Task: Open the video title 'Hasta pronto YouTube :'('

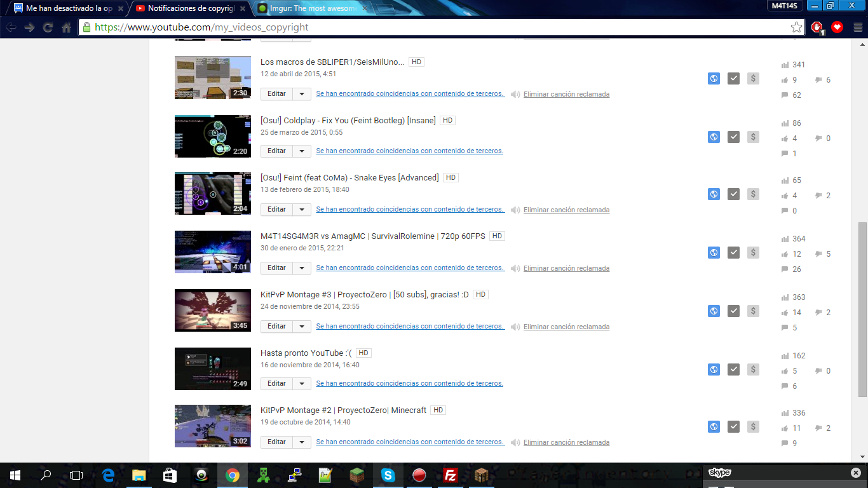Action: 306,353
